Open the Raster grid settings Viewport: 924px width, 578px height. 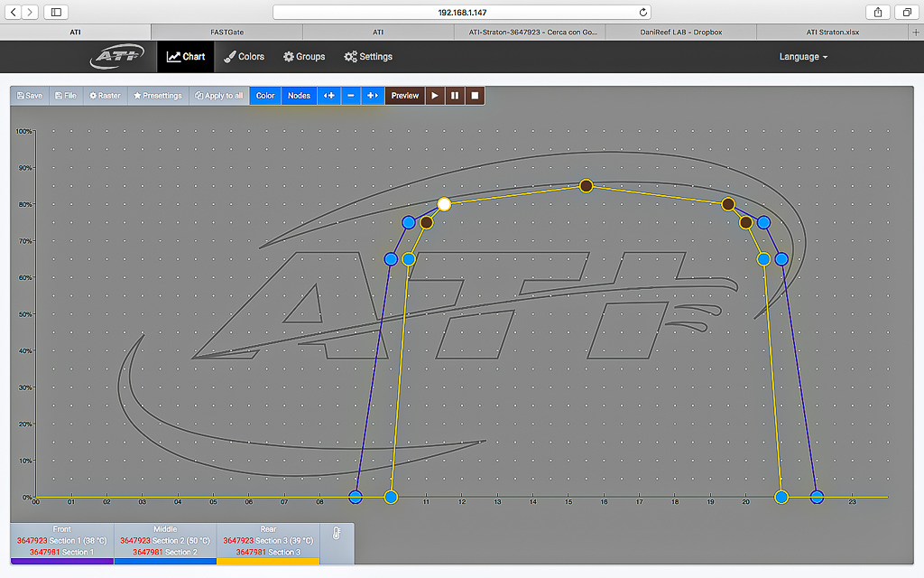[x=105, y=96]
